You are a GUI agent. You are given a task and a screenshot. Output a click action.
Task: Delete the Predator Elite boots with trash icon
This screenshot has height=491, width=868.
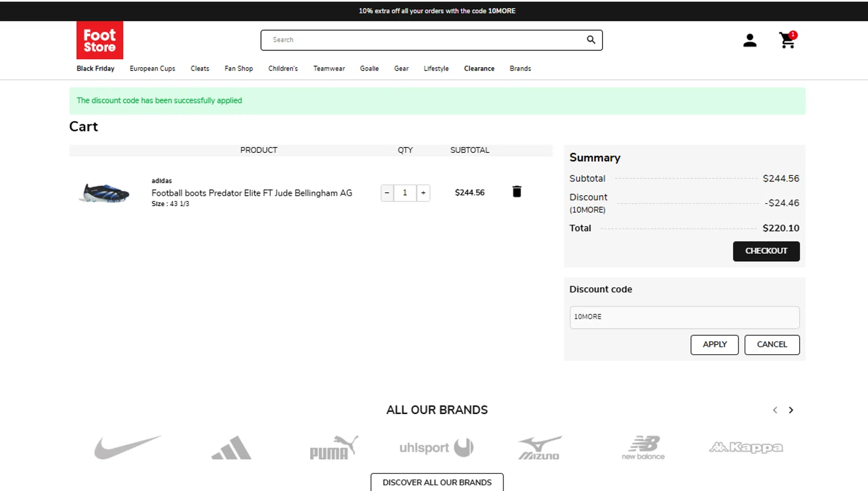pyautogui.click(x=517, y=192)
